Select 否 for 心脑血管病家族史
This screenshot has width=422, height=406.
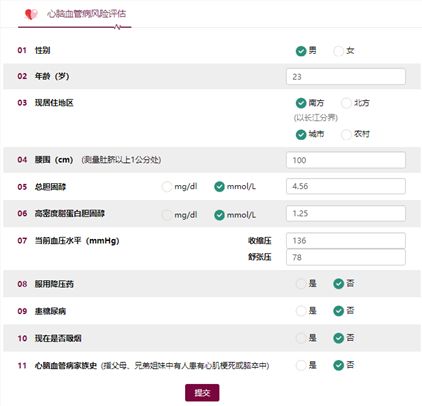(x=338, y=365)
